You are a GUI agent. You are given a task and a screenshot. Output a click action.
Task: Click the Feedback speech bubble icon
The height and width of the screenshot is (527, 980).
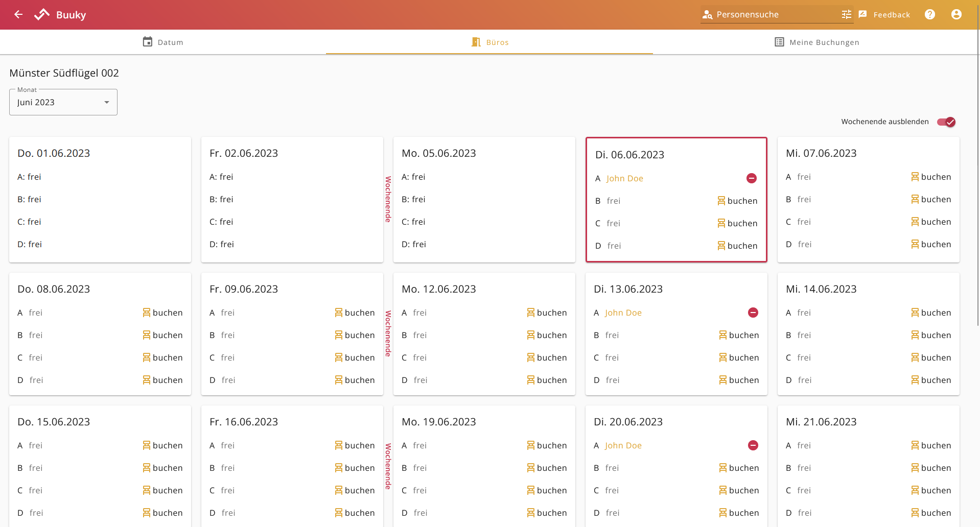tap(863, 14)
